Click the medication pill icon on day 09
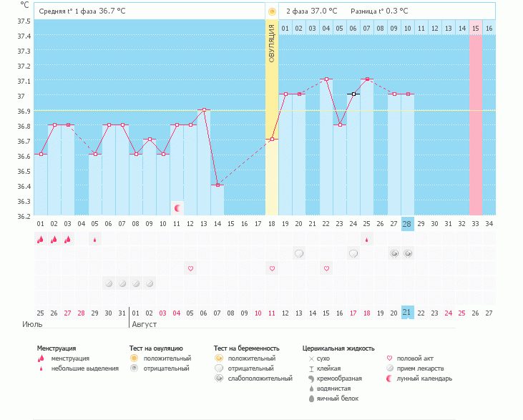This screenshot has height=420, width=523. [150, 283]
